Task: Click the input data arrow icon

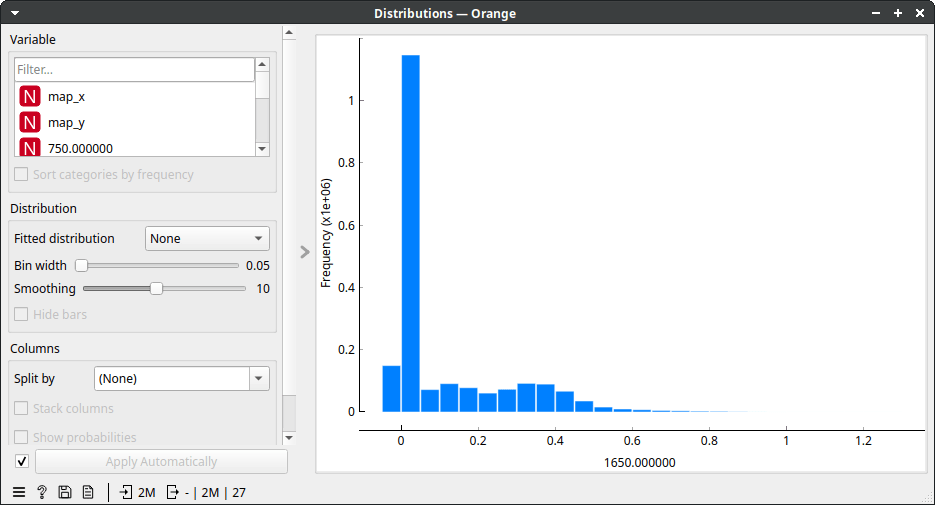Action: tap(126, 492)
